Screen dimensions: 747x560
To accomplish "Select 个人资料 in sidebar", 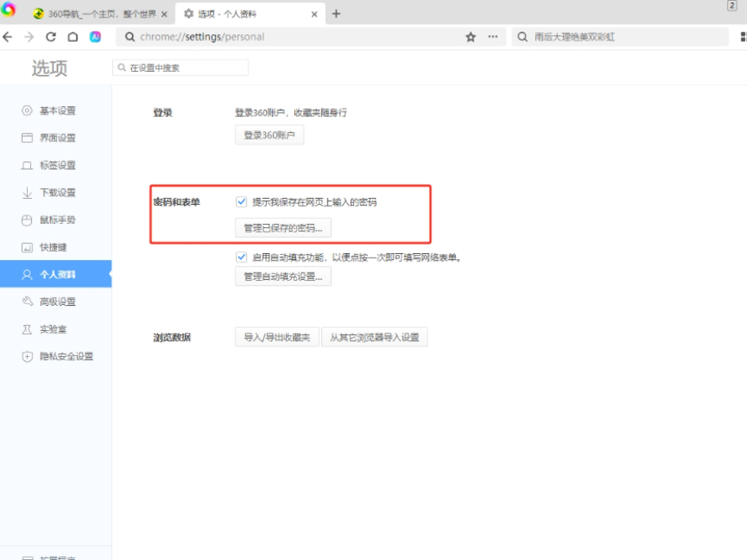I will coord(56,274).
